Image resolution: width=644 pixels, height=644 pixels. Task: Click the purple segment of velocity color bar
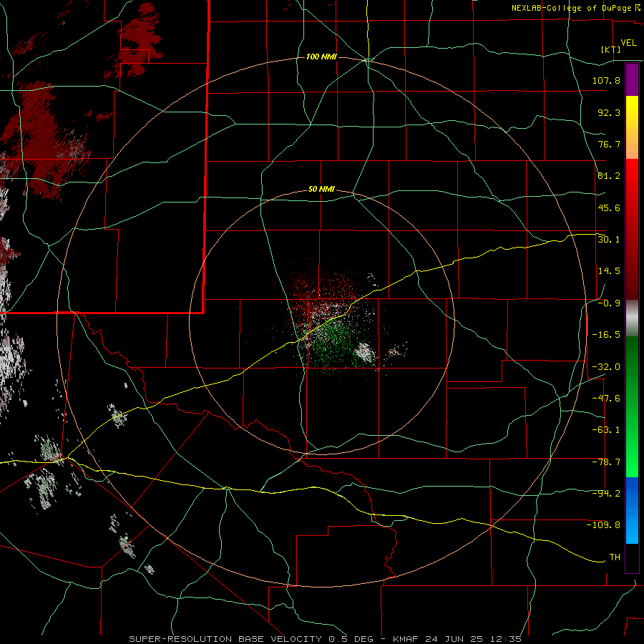632,79
